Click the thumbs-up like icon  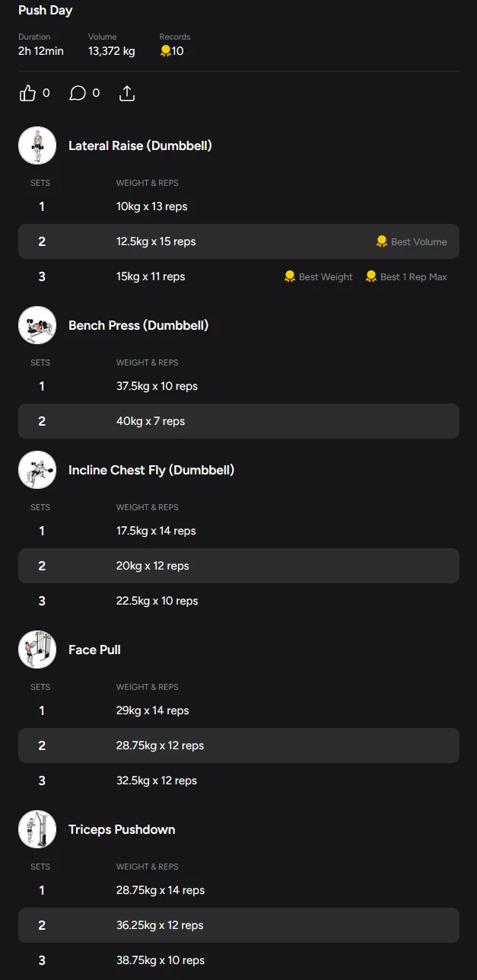click(x=28, y=94)
